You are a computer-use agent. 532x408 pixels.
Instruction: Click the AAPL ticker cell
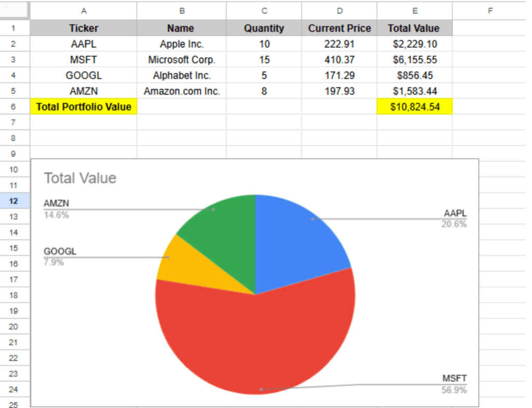click(x=83, y=44)
